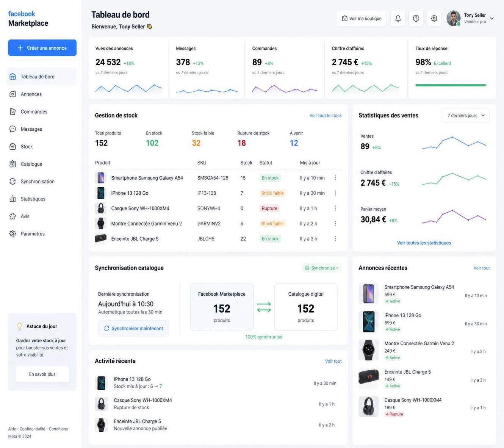Click the Synchronisation arrows icon
Image resolution: width=504 pixels, height=448 pixels.
(x=13, y=181)
